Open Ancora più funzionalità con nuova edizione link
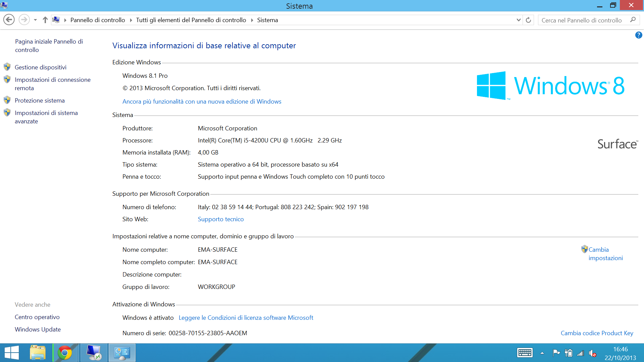644x362 pixels. coord(202,102)
